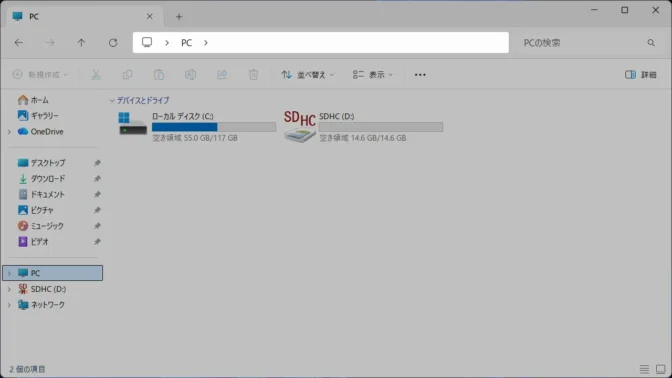Maximize the File Explorer window
Screen dimensions: 672x378
tap(624, 10)
